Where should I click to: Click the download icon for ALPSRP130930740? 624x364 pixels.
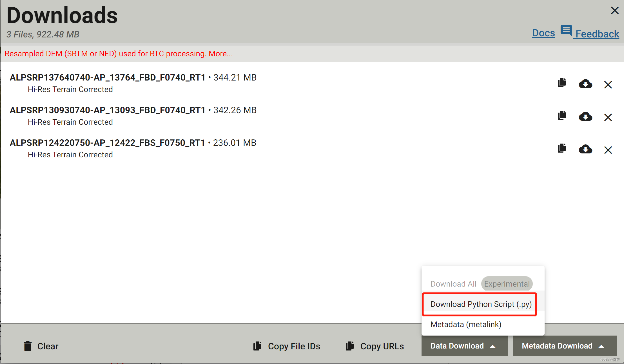pyautogui.click(x=585, y=117)
